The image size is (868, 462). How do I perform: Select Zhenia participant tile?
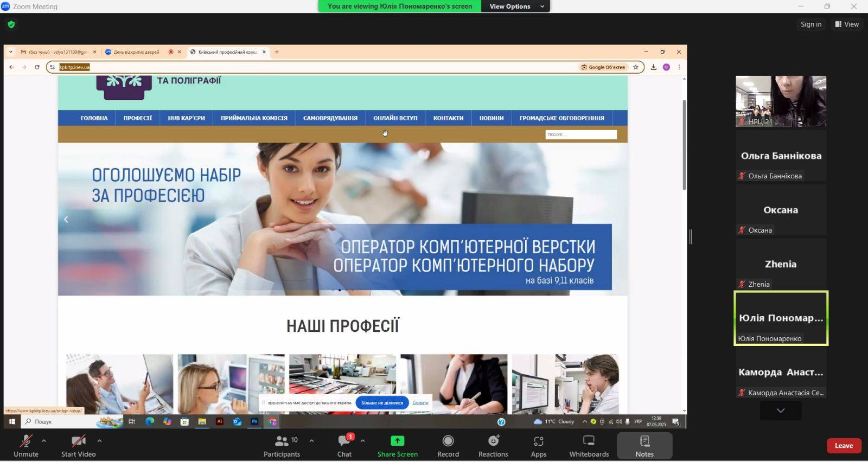pos(781,264)
